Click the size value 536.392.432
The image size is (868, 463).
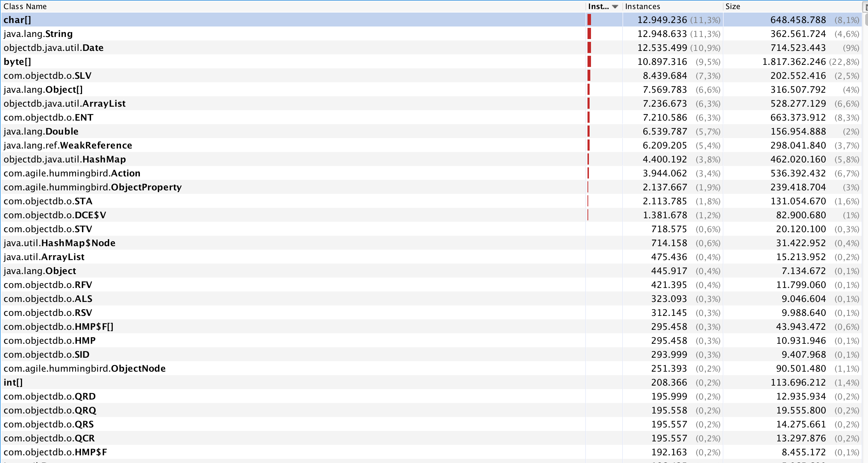point(798,173)
